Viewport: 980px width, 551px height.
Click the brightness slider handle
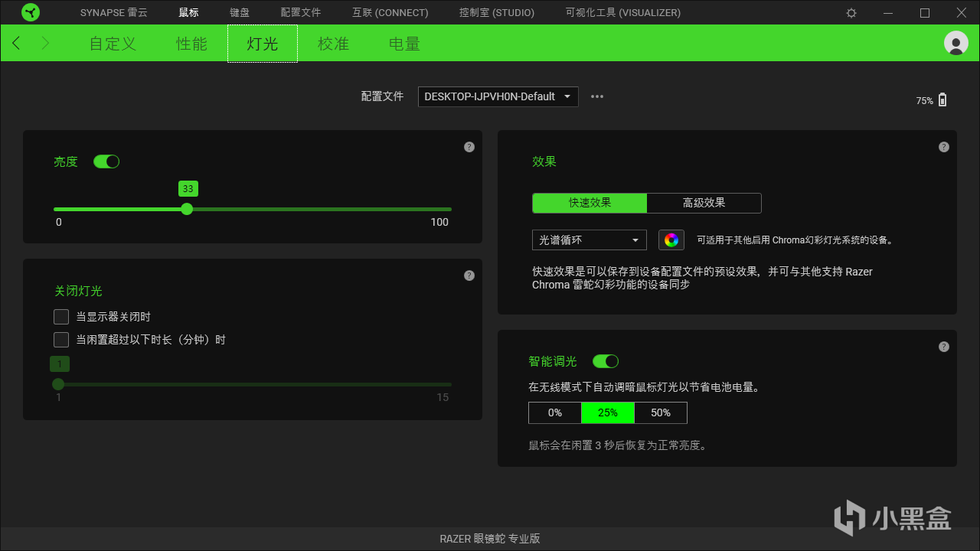click(x=187, y=209)
